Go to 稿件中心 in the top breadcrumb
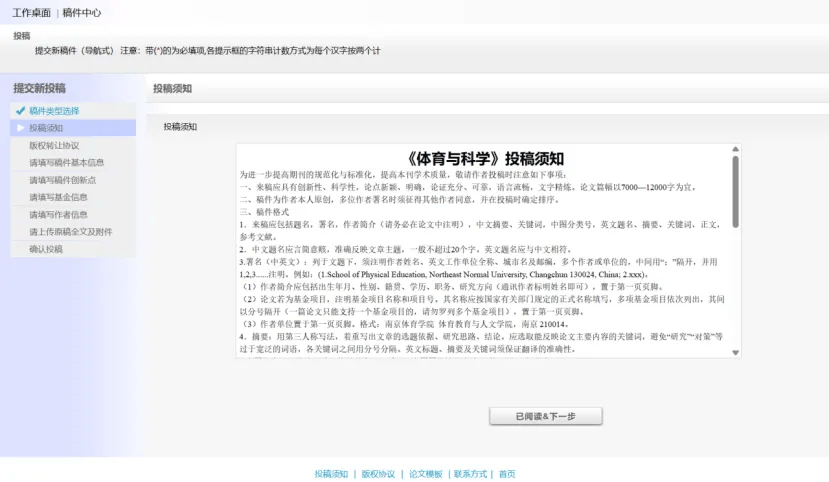This screenshot has height=482, width=829. (x=81, y=13)
